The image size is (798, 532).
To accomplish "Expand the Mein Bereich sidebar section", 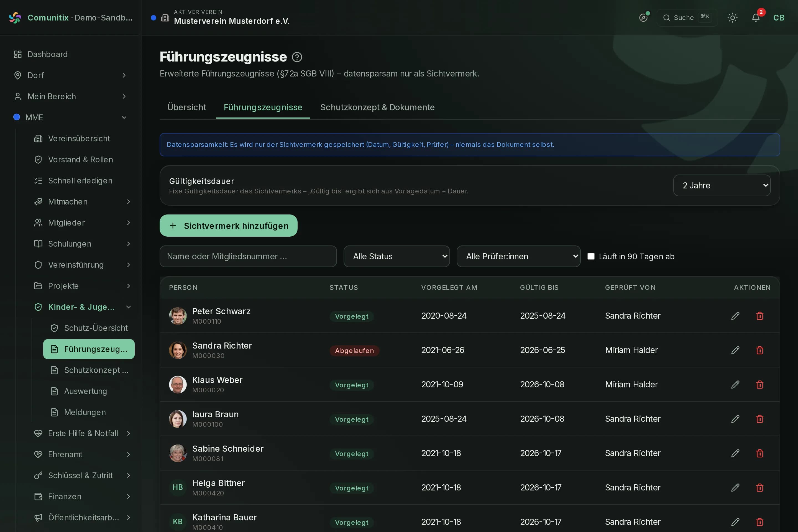I will [x=71, y=96].
